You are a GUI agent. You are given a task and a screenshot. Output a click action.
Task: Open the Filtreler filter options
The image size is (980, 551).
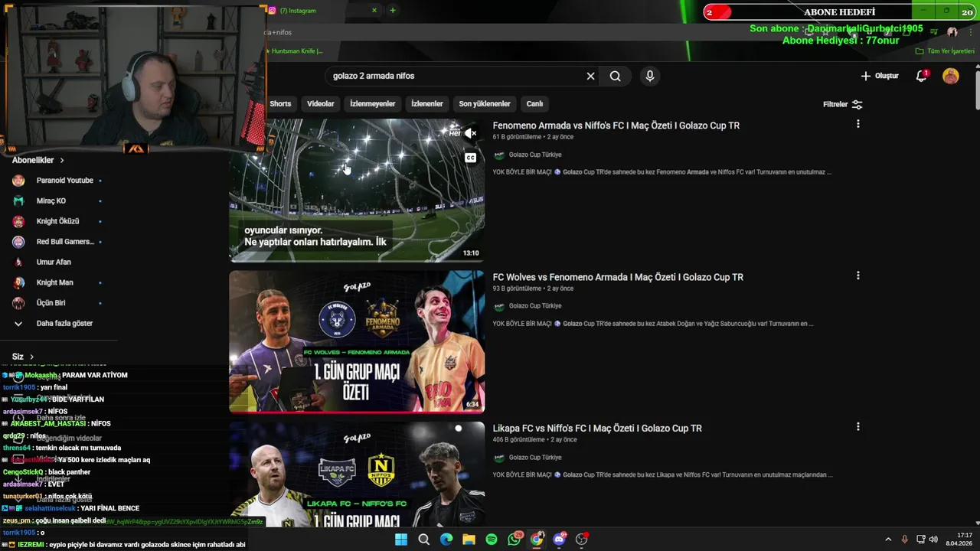coord(843,104)
